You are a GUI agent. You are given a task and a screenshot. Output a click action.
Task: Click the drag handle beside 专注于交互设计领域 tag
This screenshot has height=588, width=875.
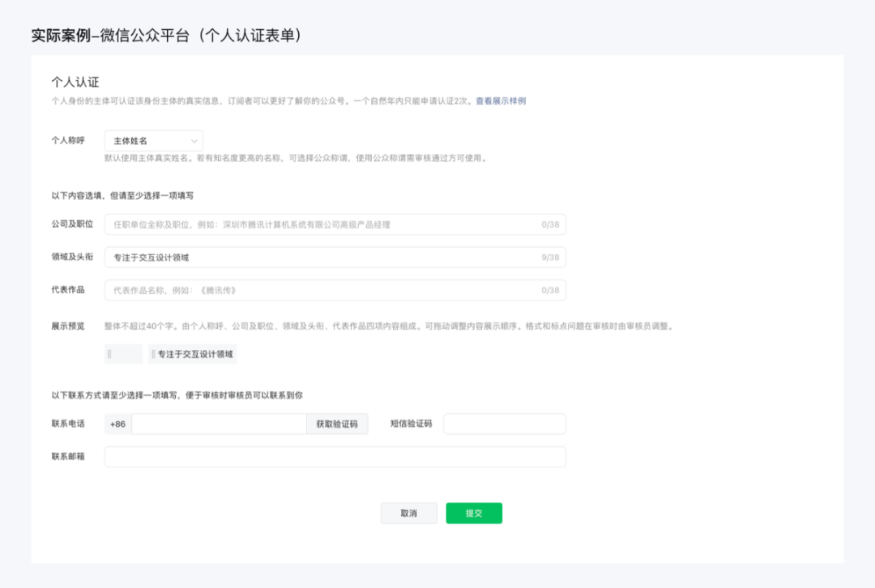[x=153, y=354]
